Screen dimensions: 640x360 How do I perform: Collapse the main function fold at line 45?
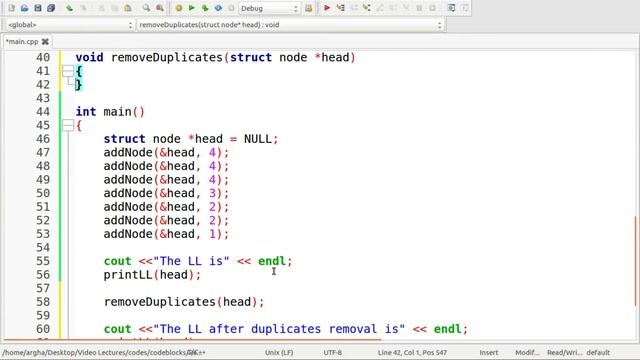[x=68, y=125]
